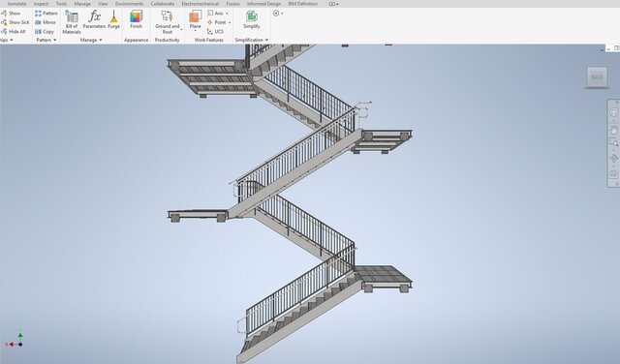Copy components with the Copy tool

(x=45, y=31)
